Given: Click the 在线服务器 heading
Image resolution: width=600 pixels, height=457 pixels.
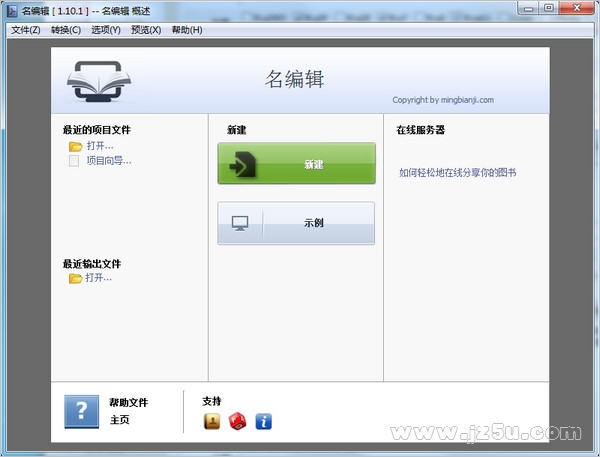Looking at the screenshot, I should (x=421, y=130).
